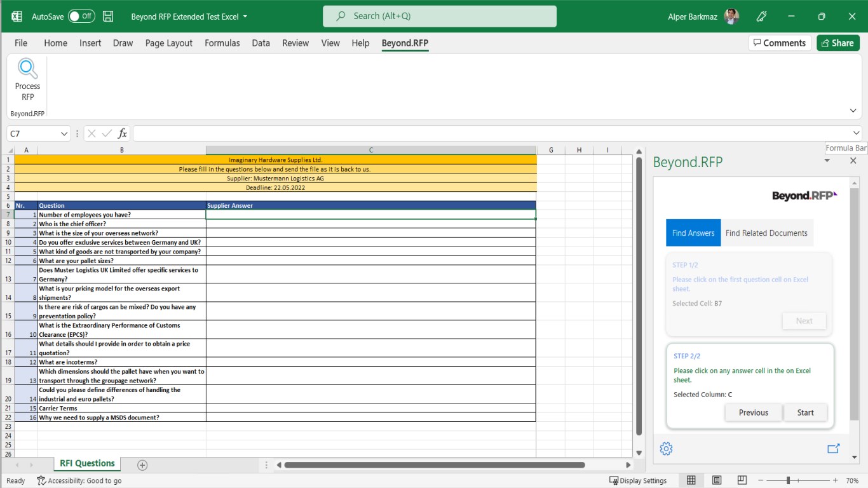Save the workbook using the Save icon
The width and height of the screenshot is (868, 488).
(x=107, y=17)
